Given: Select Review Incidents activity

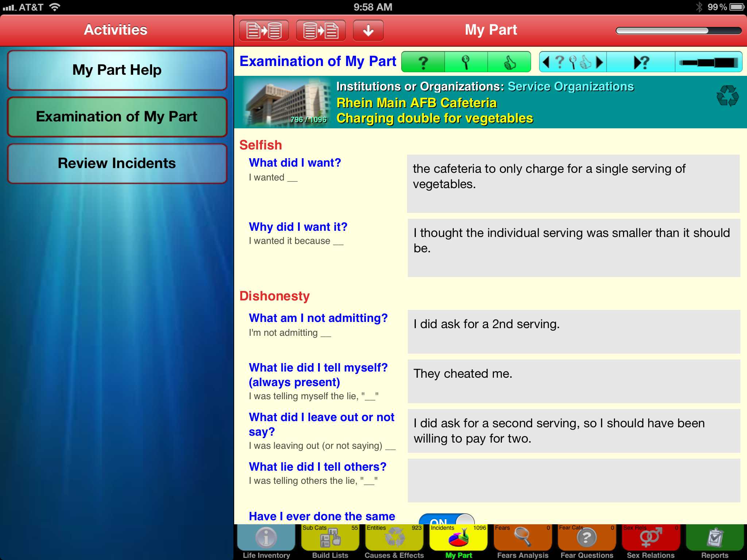Looking at the screenshot, I should [x=117, y=163].
